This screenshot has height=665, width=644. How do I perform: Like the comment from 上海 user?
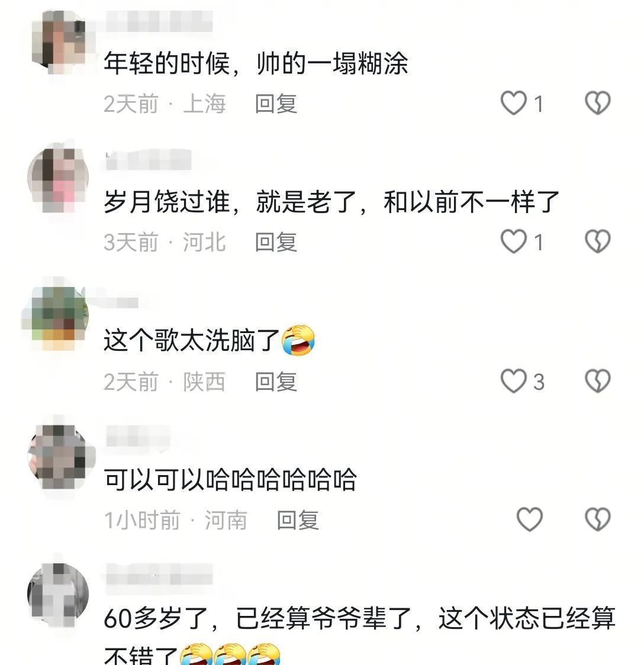(x=513, y=103)
